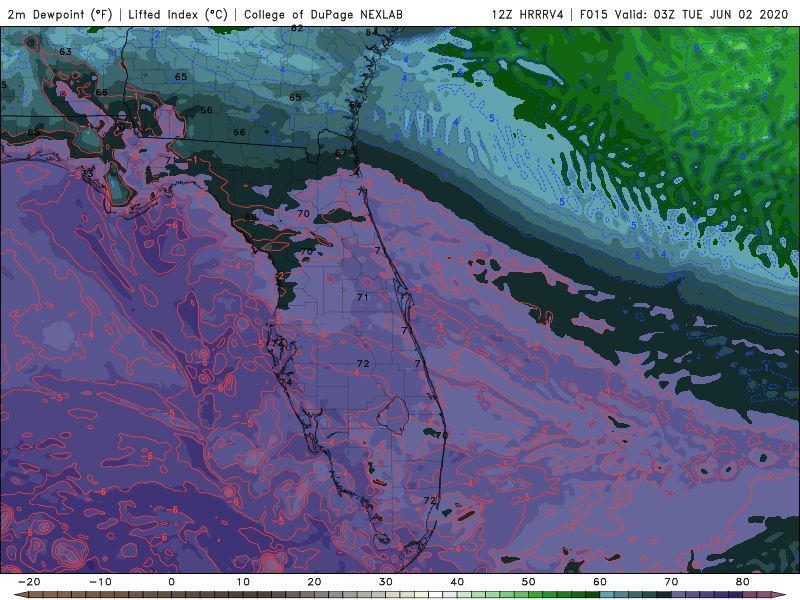Image resolution: width=800 pixels, height=600 pixels.
Task: Click the "2m Dewpoint (°F)" title label
Action: (x=60, y=14)
